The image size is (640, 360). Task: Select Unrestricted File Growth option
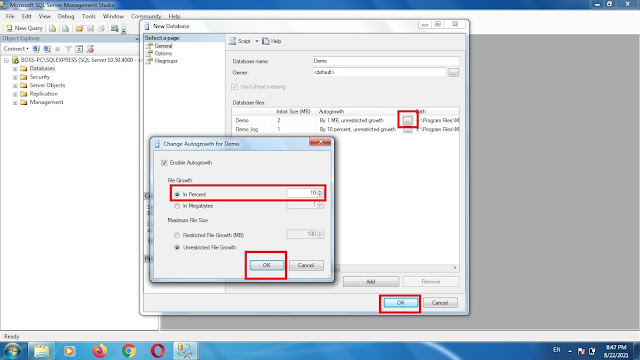(177, 248)
